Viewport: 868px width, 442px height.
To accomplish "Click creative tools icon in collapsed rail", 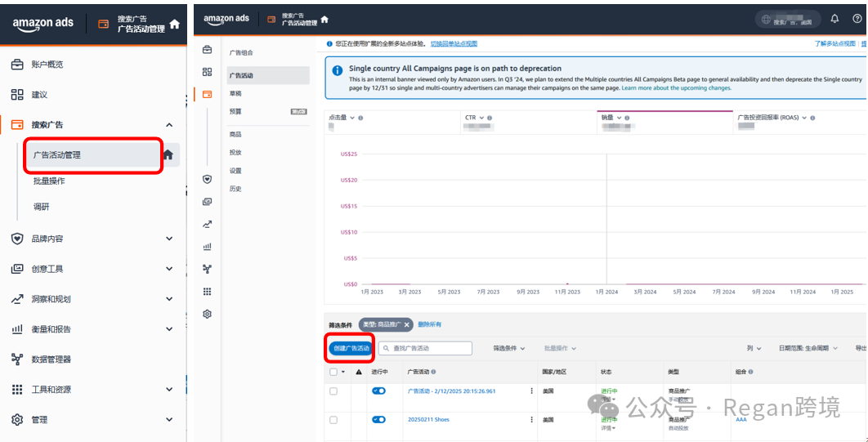I will pos(207,202).
